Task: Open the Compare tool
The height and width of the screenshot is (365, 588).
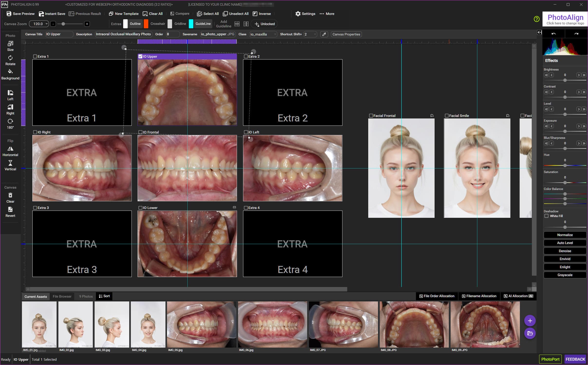Action: point(172,13)
